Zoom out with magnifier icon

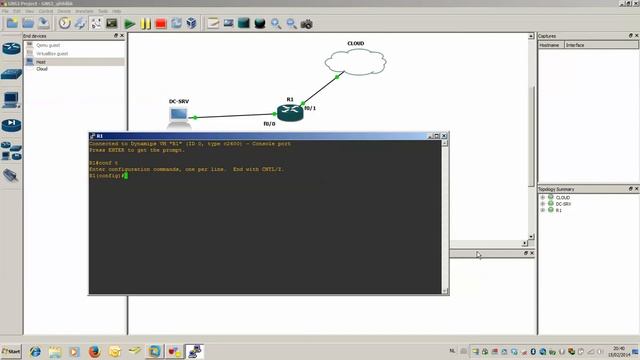[x=291, y=24]
